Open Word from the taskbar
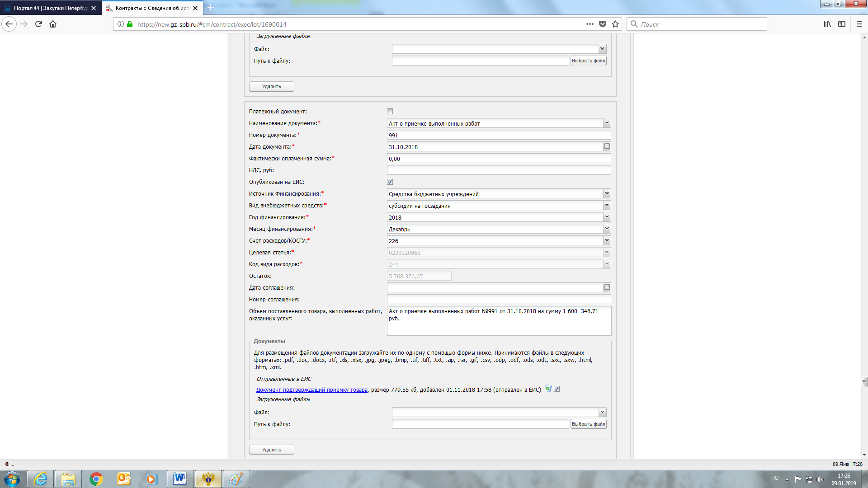The height and width of the screenshot is (488, 868). click(179, 479)
